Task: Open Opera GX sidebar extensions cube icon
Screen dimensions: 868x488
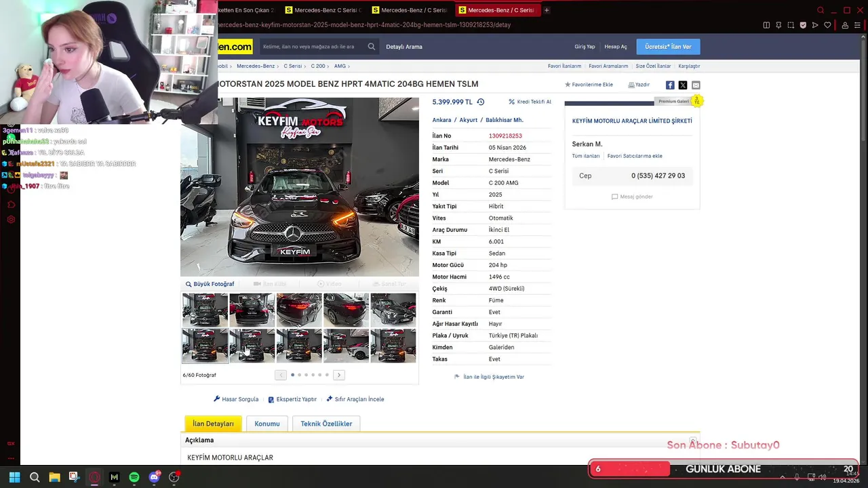Action: [x=11, y=204]
